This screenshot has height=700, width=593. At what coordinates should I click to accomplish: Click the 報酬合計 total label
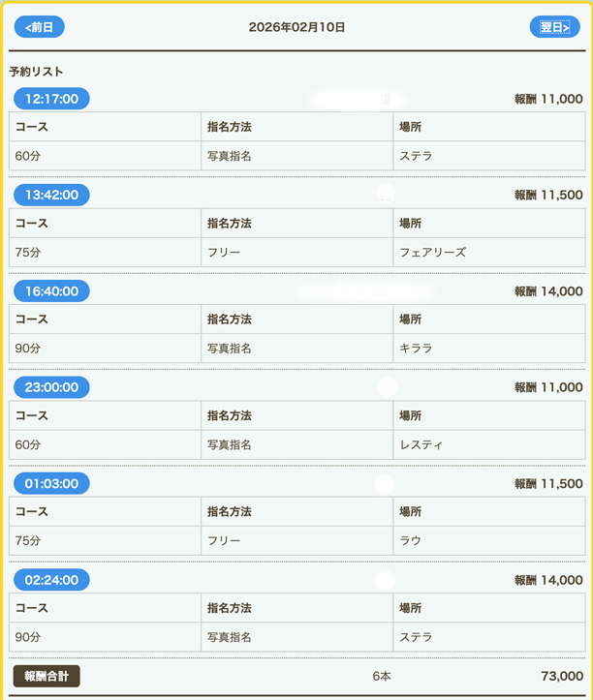point(47,676)
